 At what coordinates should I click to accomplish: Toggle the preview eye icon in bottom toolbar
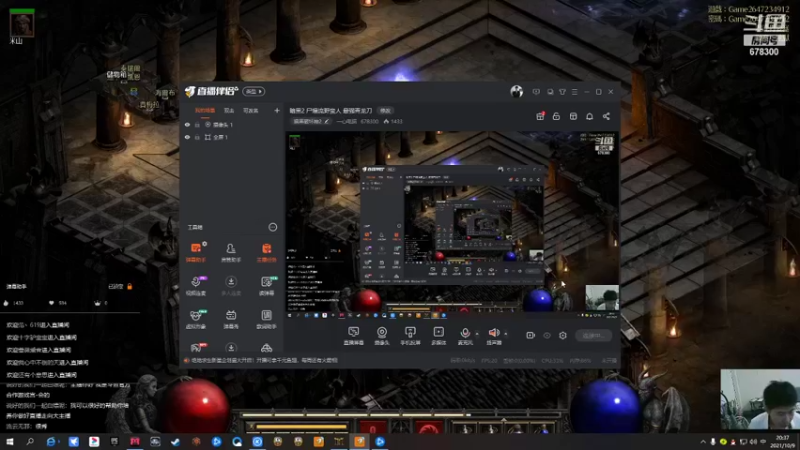547,335
